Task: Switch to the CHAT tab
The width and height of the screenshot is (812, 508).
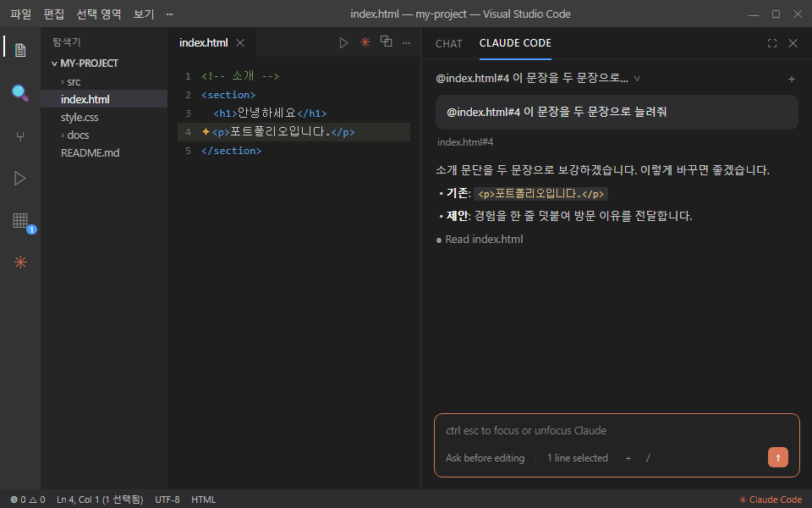Action: pyautogui.click(x=448, y=43)
